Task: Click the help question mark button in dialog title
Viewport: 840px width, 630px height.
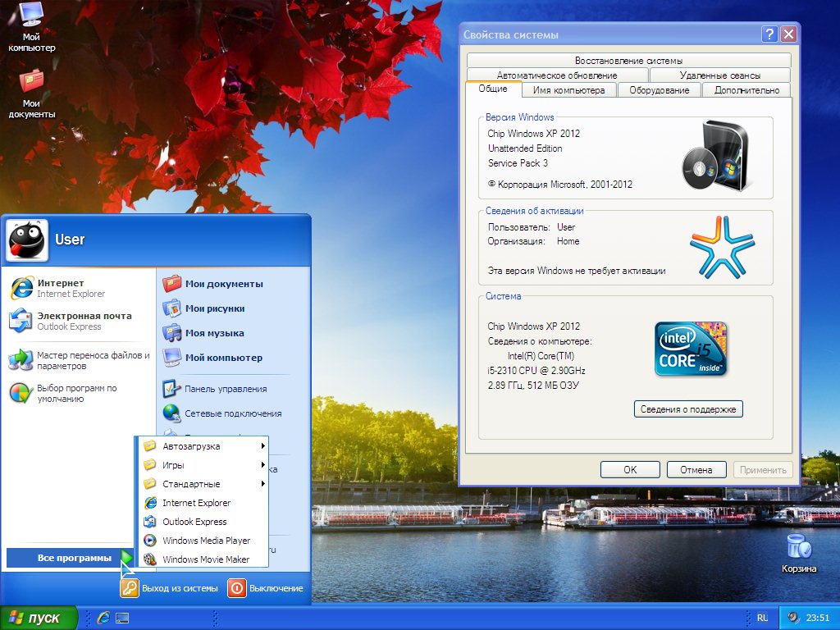Action: click(x=769, y=34)
